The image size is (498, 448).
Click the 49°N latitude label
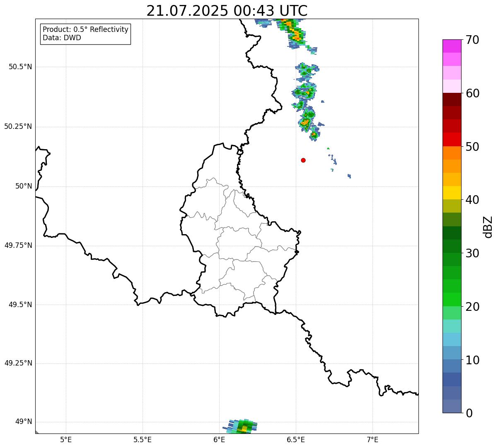click(24, 422)
